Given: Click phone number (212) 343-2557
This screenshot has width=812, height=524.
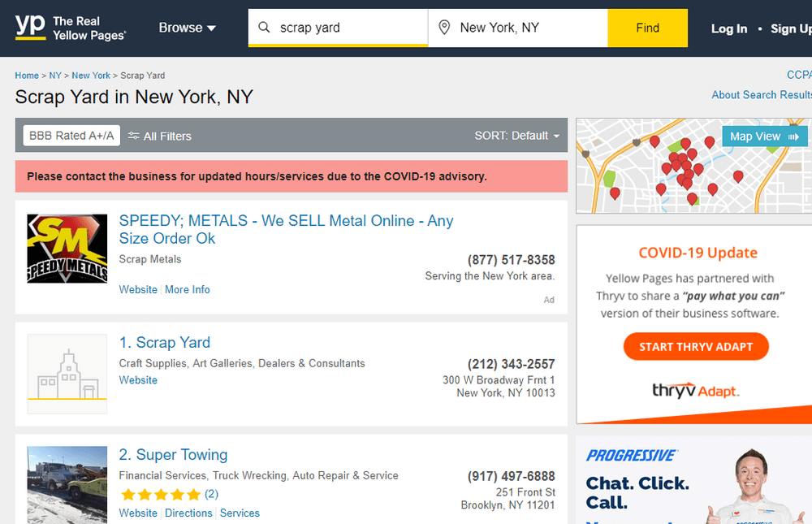Looking at the screenshot, I should point(511,364).
